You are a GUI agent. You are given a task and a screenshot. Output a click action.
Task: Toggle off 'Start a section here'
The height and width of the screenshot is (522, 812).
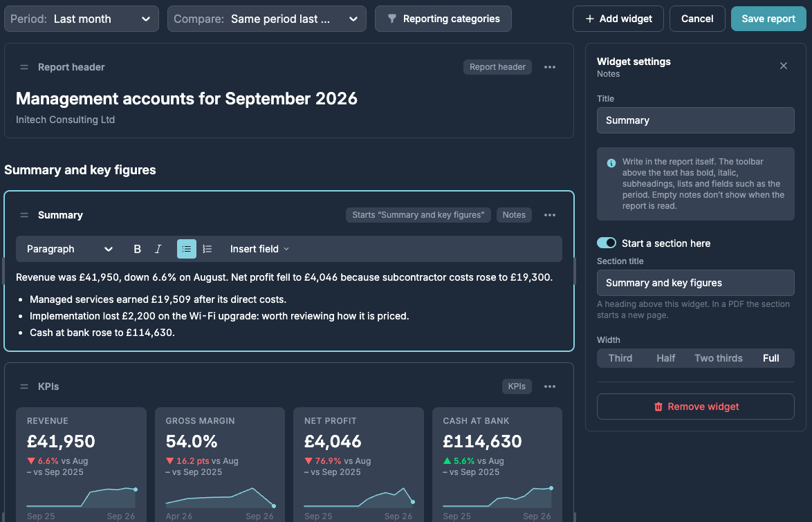(607, 243)
